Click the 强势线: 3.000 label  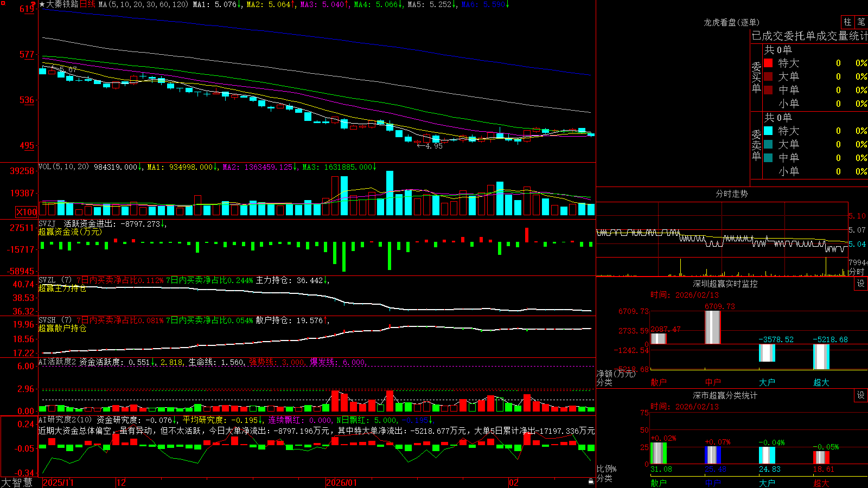(x=277, y=362)
